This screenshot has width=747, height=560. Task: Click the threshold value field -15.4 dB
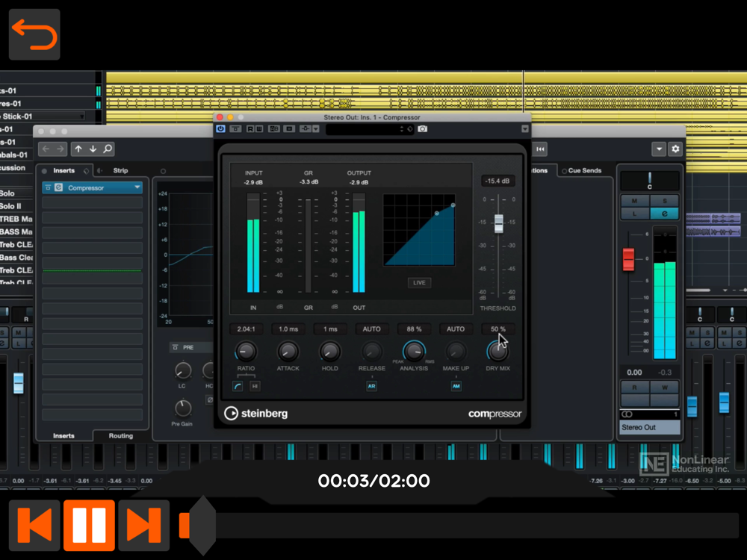(x=498, y=181)
